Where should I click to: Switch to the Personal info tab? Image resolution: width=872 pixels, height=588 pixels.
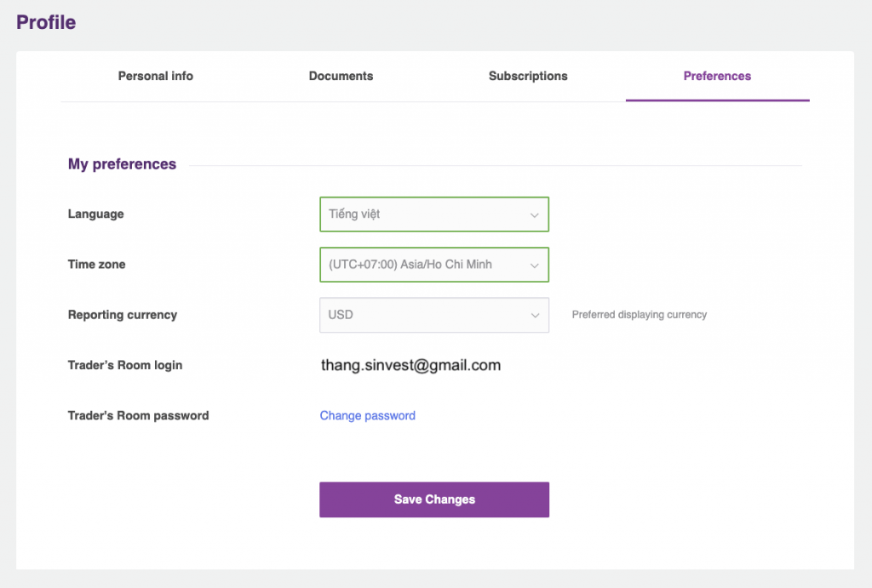pyautogui.click(x=156, y=76)
